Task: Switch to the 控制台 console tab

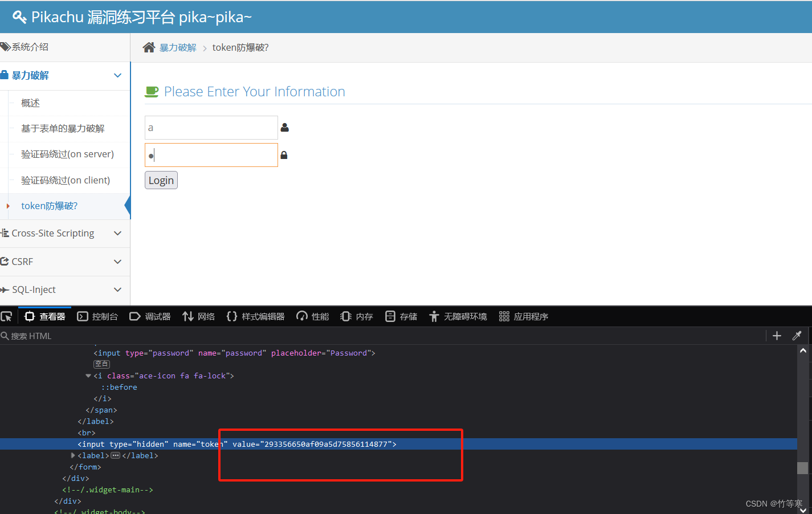Action: click(97, 316)
